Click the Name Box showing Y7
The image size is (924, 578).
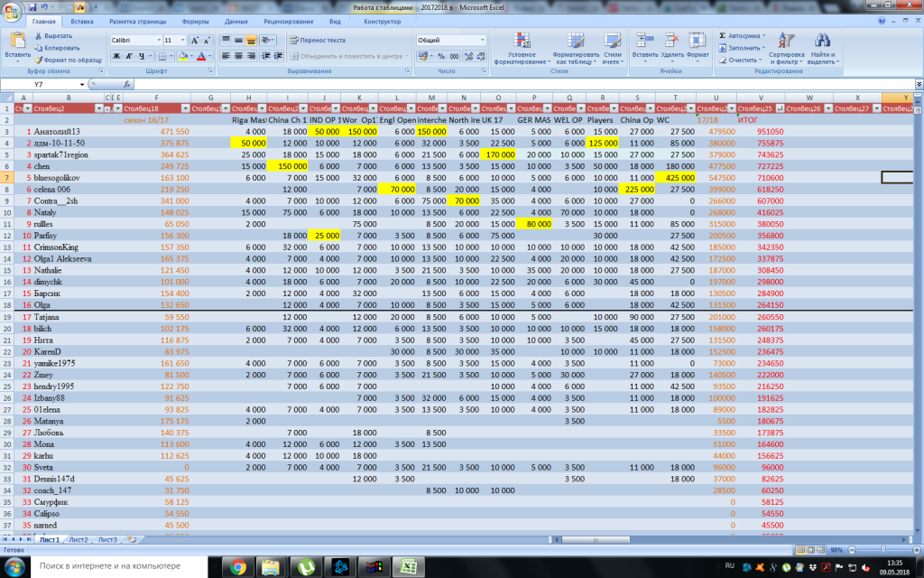coord(41,84)
